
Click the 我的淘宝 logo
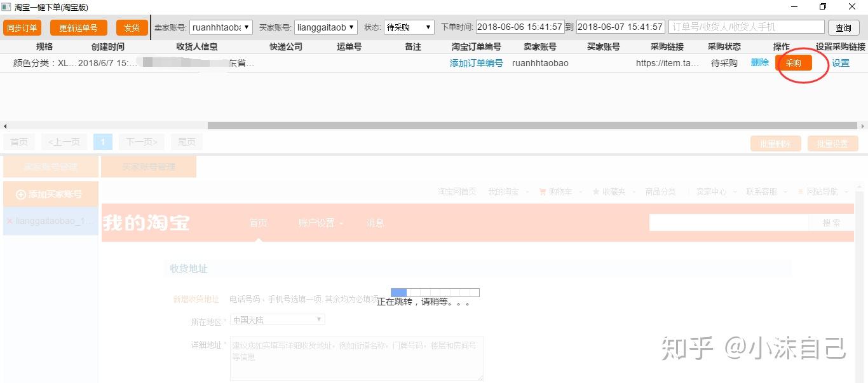[x=146, y=223]
